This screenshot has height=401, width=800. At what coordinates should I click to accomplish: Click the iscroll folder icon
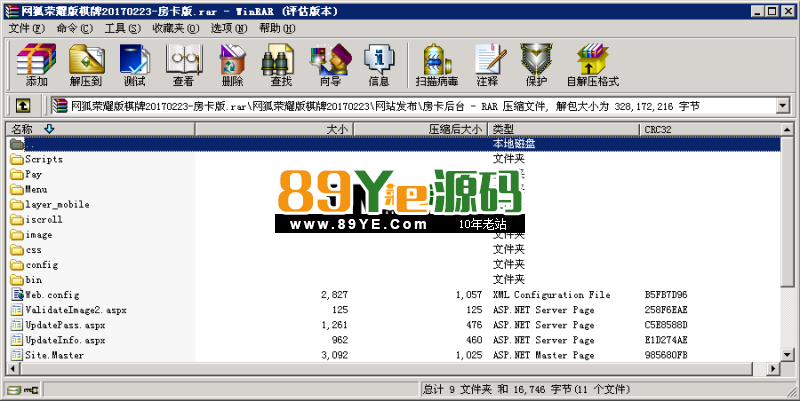[17, 219]
